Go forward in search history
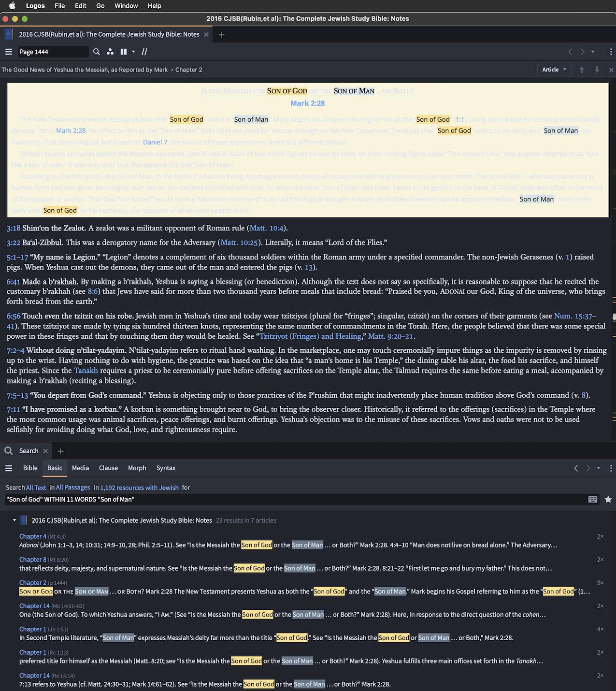The height and width of the screenshot is (691, 616). tap(588, 468)
